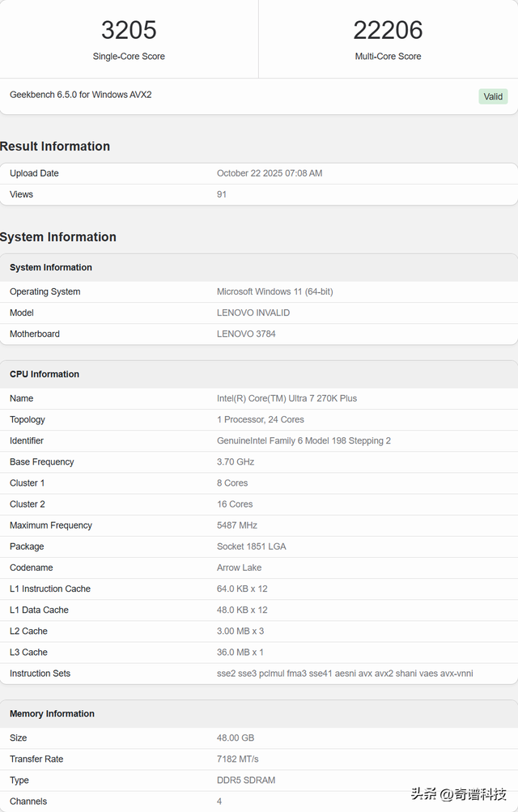Click the Base Frequency label
Screen dimensions: 518x812
point(42,462)
